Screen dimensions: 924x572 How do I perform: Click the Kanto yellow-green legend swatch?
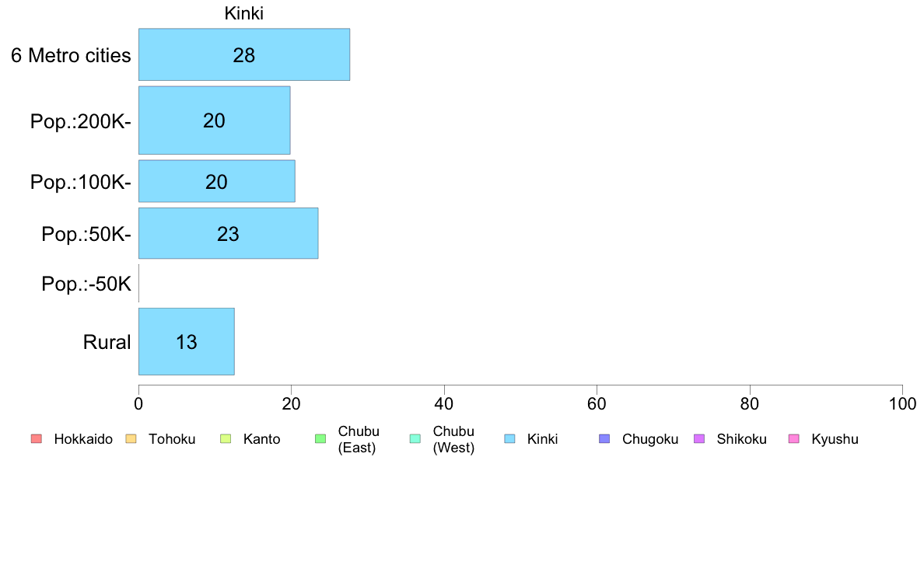226,439
